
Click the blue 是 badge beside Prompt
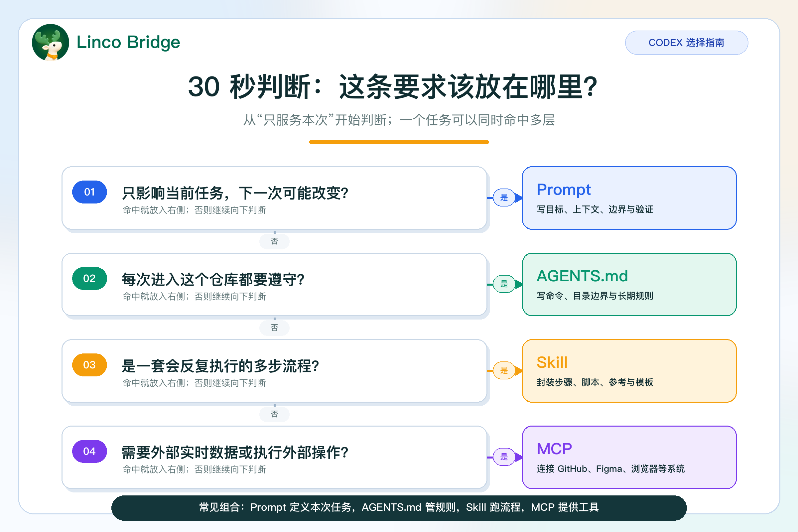pyautogui.click(x=504, y=198)
